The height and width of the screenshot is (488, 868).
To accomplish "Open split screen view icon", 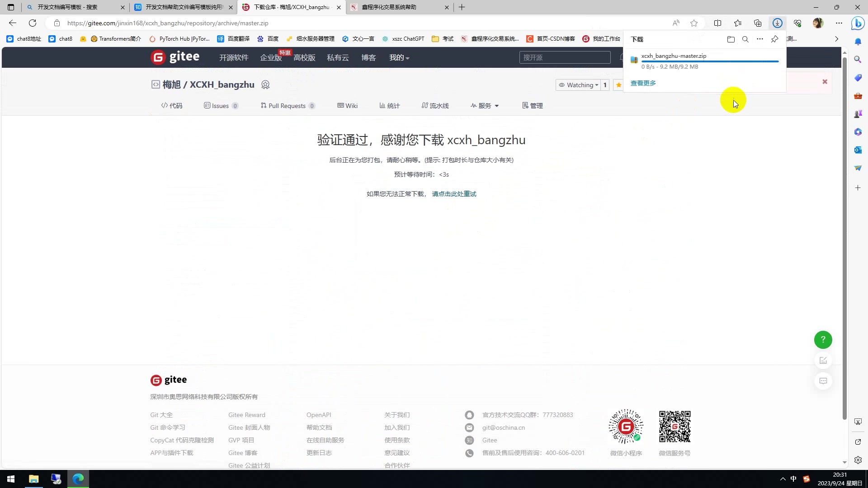I will (717, 23).
